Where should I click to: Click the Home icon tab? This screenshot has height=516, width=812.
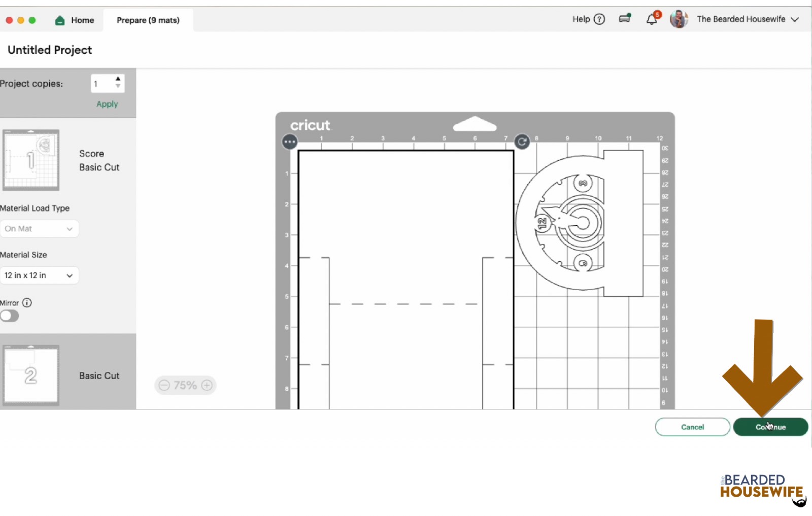pyautogui.click(x=75, y=20)
